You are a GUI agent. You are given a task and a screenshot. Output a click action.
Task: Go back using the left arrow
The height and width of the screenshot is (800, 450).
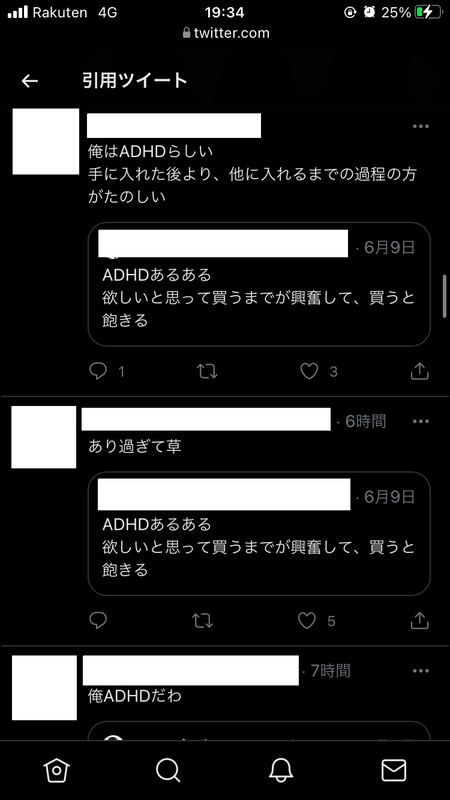(x=30, y=81)
